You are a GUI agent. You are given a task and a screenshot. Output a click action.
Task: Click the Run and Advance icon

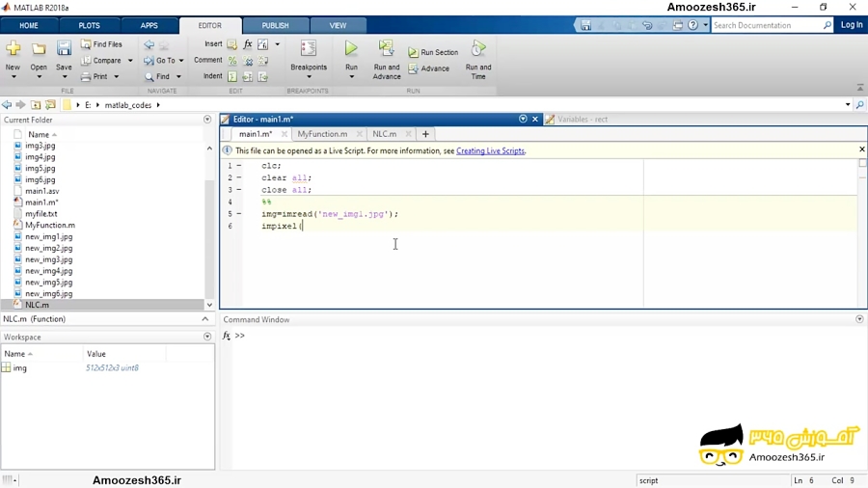[x=386, y=48]
